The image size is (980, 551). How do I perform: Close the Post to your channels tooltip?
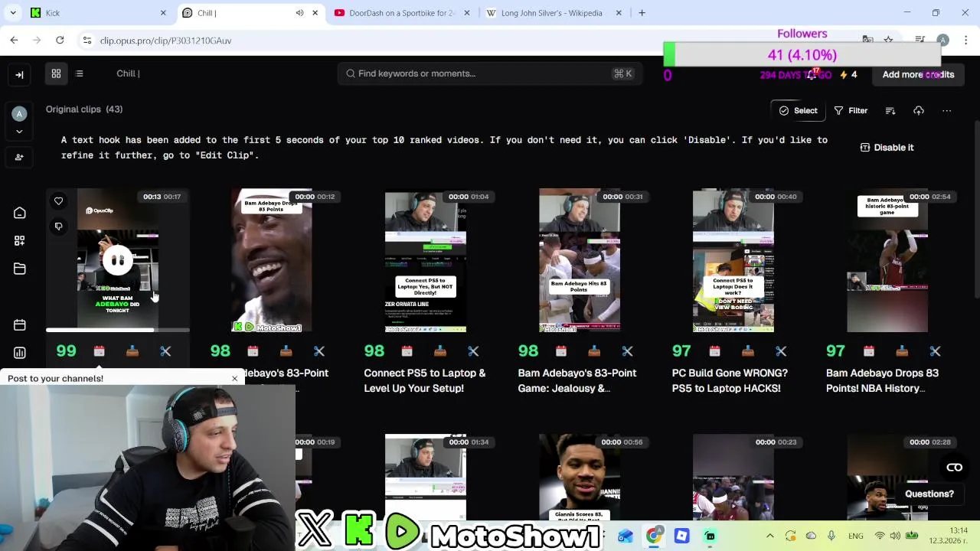coord(234,378)
